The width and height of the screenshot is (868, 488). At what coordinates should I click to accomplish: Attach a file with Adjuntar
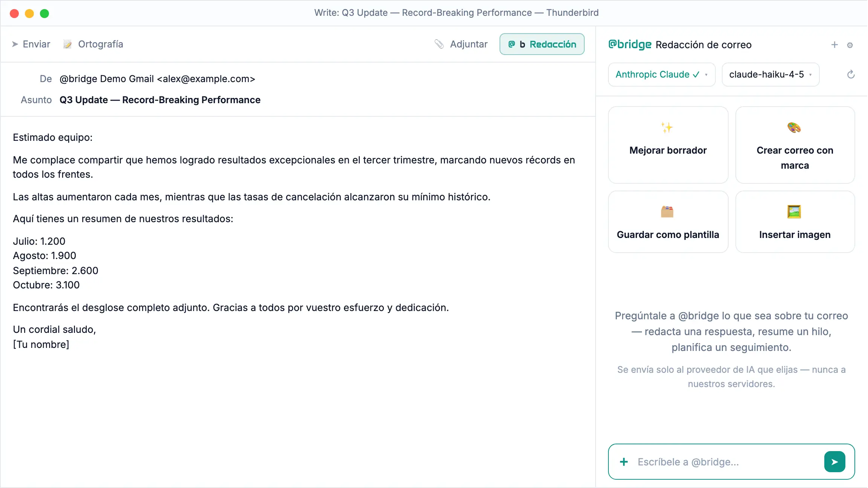coord(461,44)
